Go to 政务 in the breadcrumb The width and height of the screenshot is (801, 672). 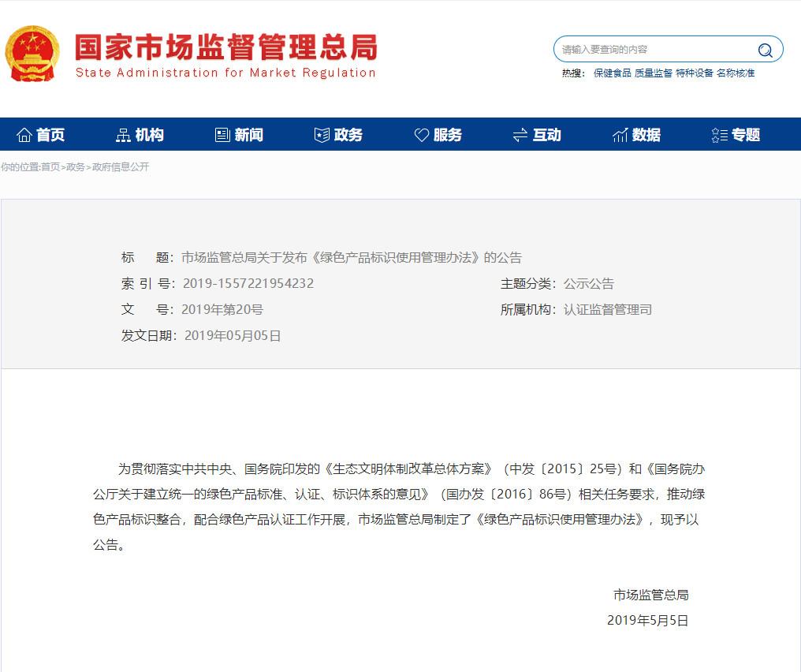click(75, 167)
